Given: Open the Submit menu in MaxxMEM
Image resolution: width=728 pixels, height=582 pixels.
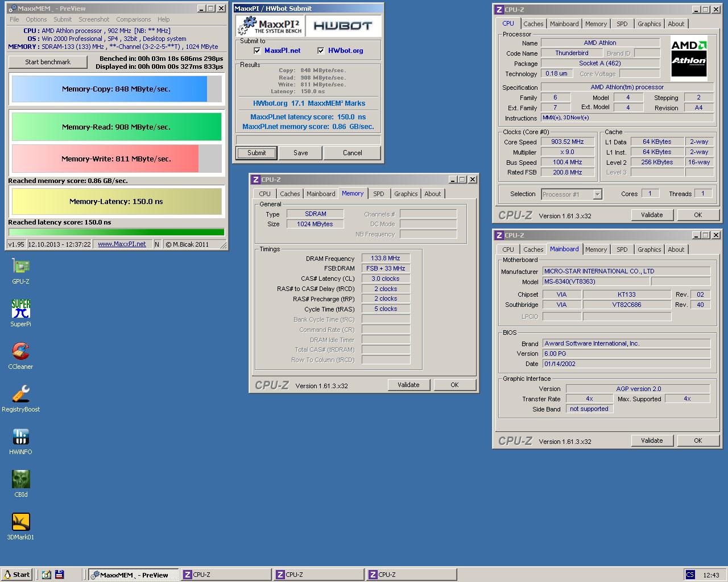Looking at the screenshot, I should pos(63,19).
